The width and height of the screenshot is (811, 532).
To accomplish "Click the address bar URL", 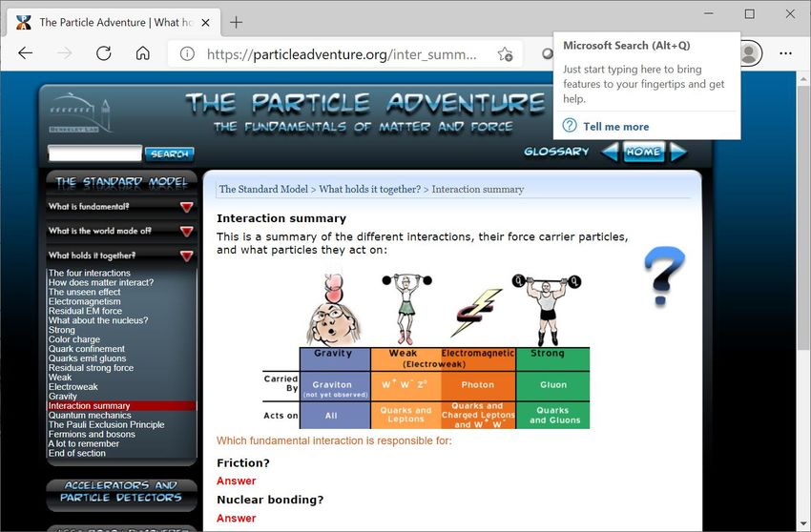I will (x=342, y=53).
